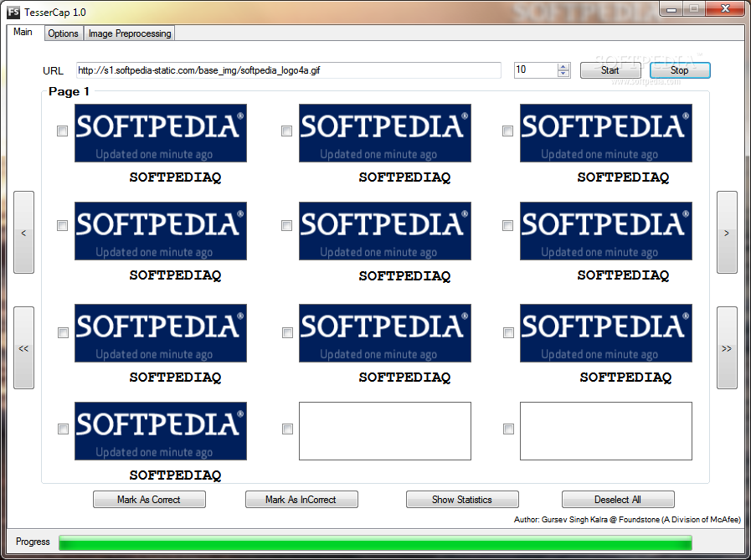Click the empty middle image slot
Viewport: 751px width, 560px height.
pos(385,431)
